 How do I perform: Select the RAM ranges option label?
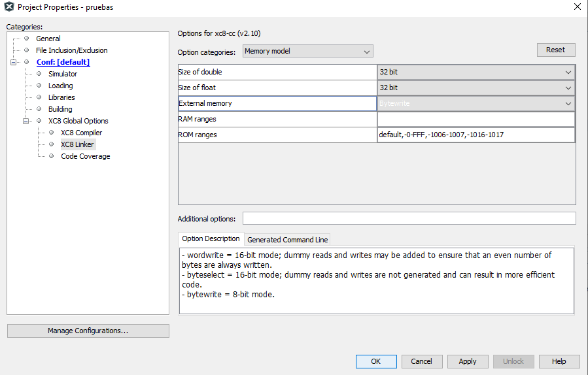tap(277, 119)
